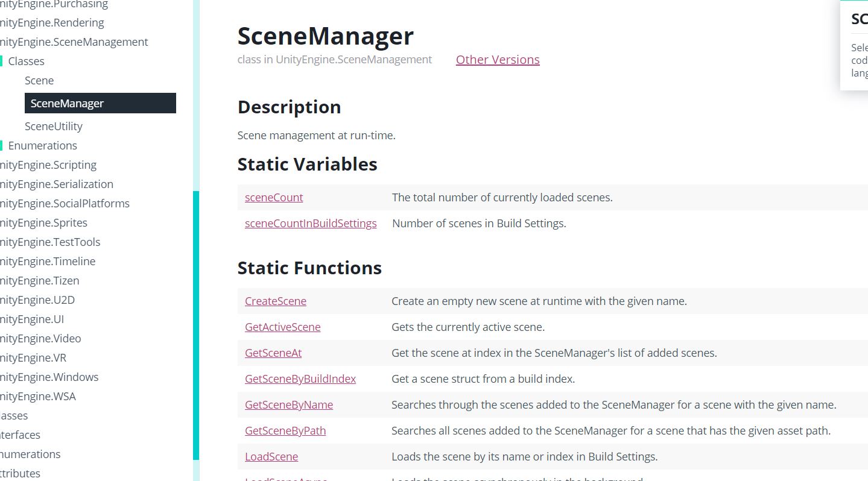This screenshot has height=481, width=868.
Task: Open the UnityEngine.Video namespace
Action: 40,339
